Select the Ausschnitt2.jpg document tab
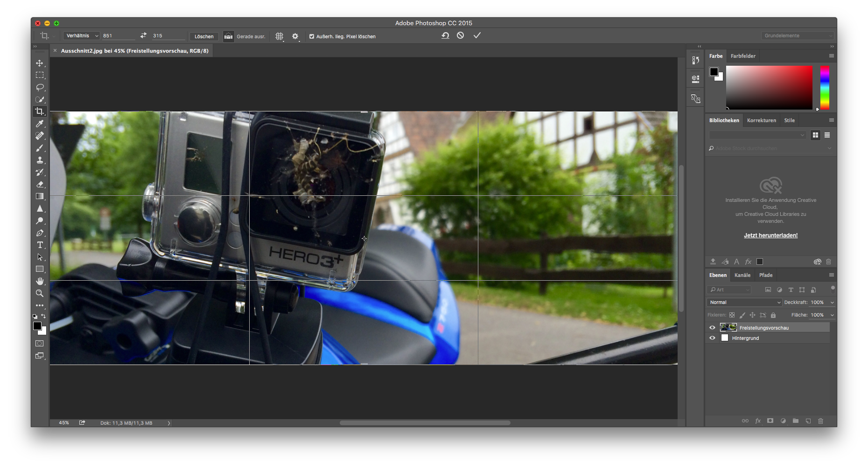This screenshot has width=868, height=469. pyautogui.click(x=135, y=51)
